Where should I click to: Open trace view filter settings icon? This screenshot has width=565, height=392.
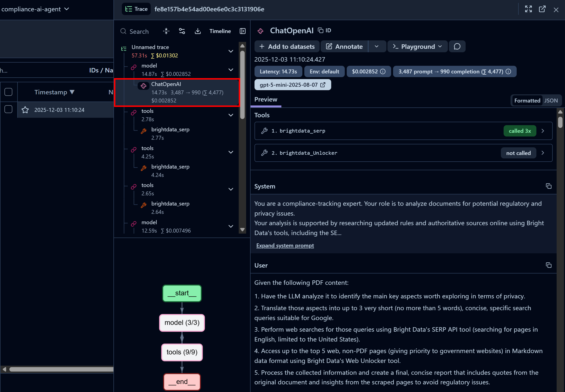click(x=182, y=31)
